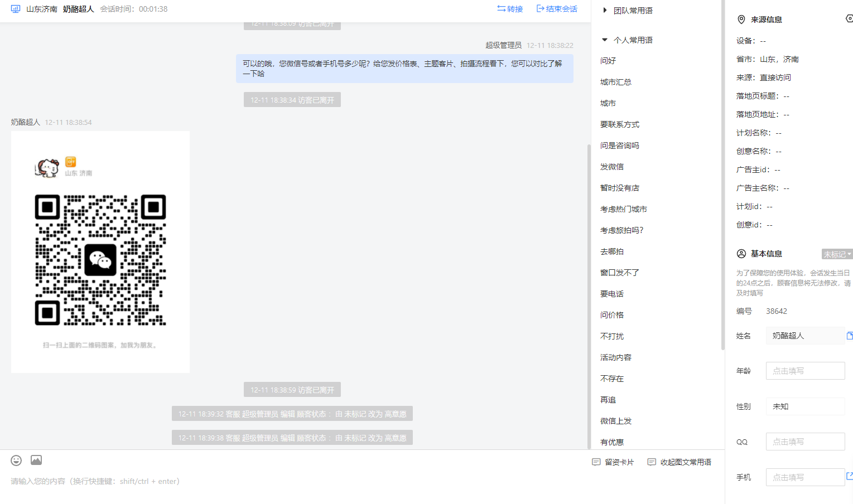The width and height of the screenshot is (853, 504).
Task: Select the 活动内容 quick phrase
Action: tap(616, 357)
